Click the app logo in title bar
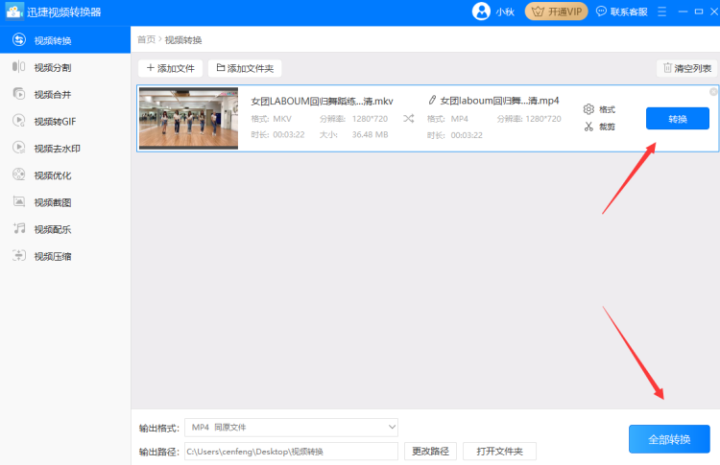 (x=14, y=11)
